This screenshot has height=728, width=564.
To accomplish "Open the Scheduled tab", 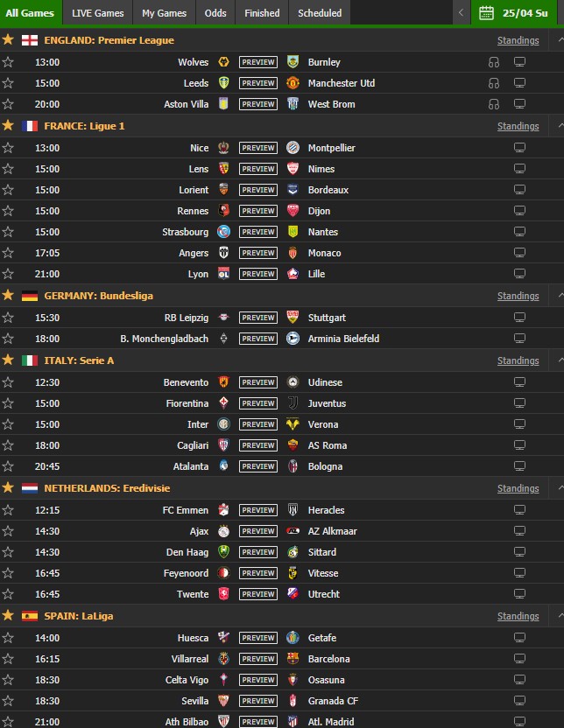I will pos(320,13).
